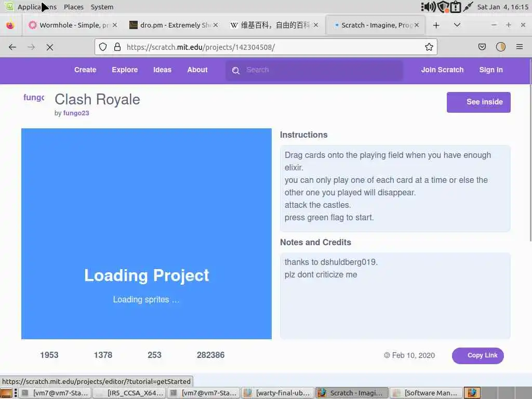Open the Firefox hamburger menu
532x399 pixels.
click(x=520, y=47)
